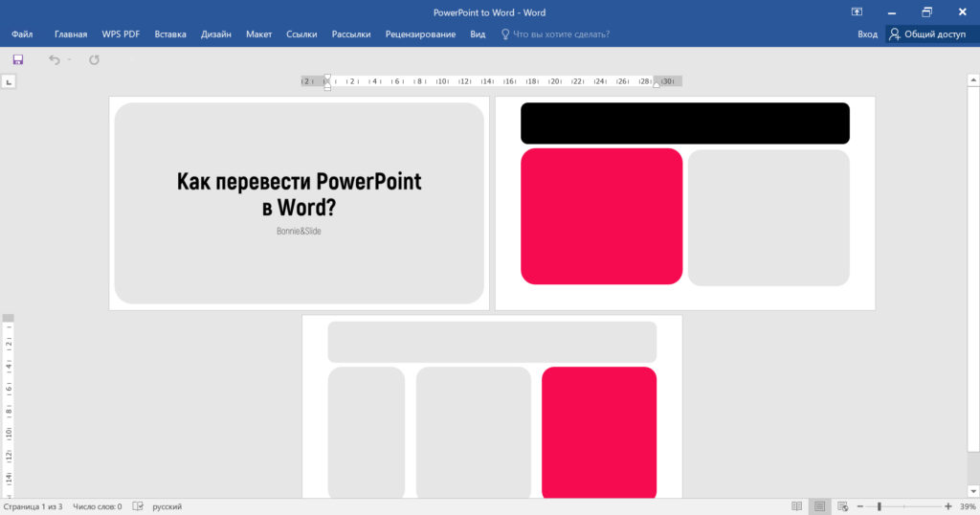Click the zoom in plus button
This screenshot has width=980, height=515.
point(948,507)
